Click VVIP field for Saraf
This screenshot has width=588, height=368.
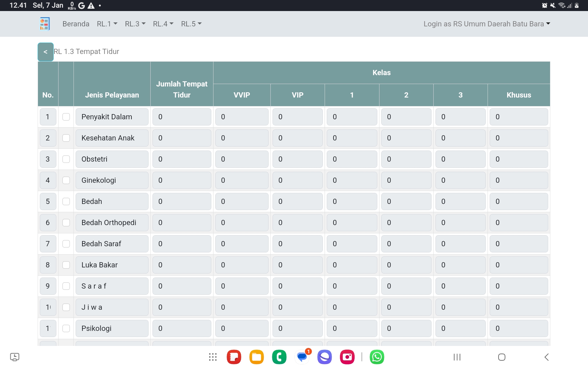point(242,286)
